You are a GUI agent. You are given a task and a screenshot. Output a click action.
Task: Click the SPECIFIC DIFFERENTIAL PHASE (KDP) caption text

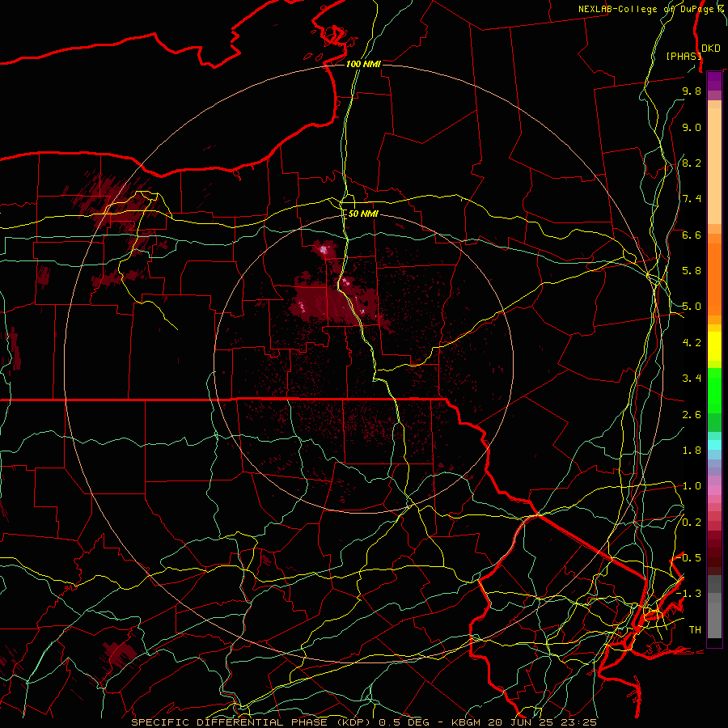pos(252,722)
